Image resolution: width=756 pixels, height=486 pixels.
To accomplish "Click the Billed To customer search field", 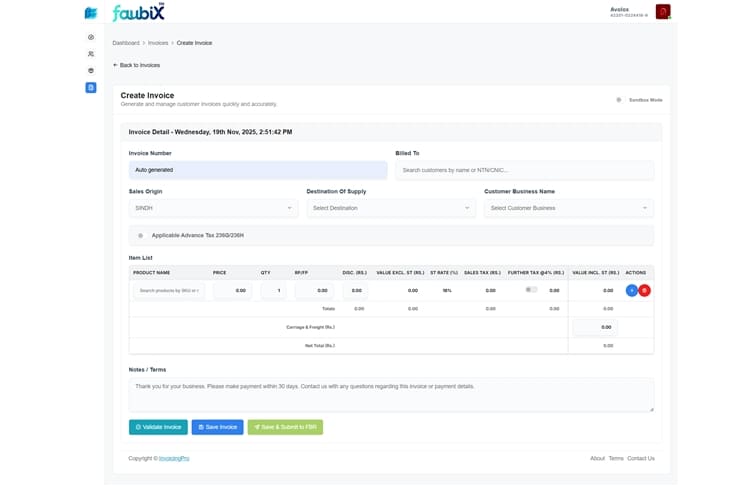I will 524,170.
